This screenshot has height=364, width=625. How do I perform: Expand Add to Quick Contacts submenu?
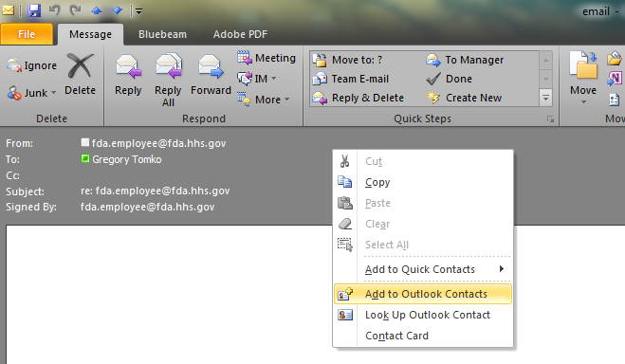click(423, 269)
